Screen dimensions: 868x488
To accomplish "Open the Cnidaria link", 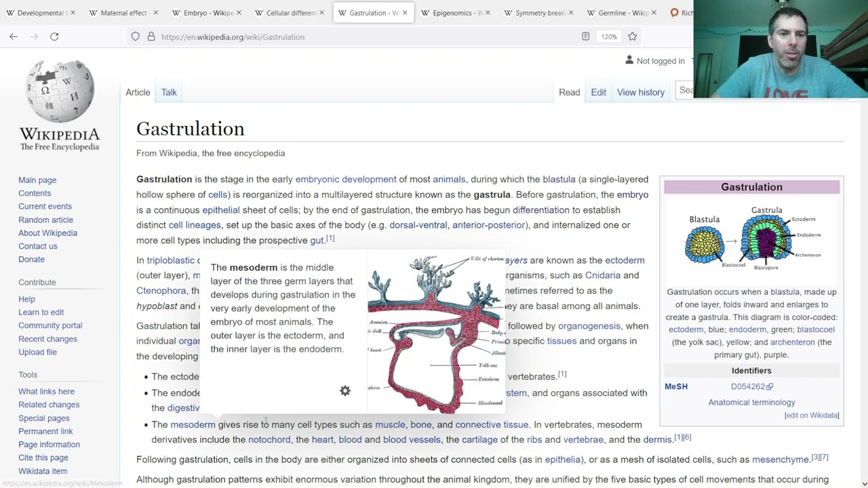I will click(603, 275).
